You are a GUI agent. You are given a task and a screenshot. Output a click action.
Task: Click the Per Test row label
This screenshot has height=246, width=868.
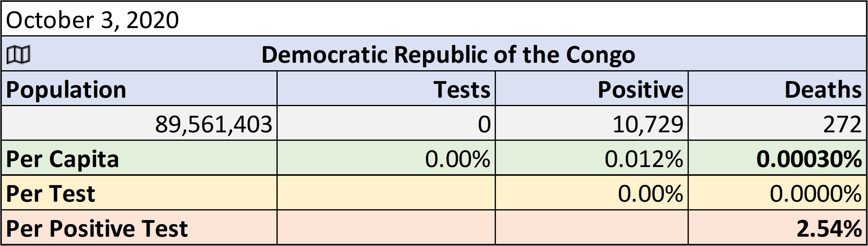point(139,193)
